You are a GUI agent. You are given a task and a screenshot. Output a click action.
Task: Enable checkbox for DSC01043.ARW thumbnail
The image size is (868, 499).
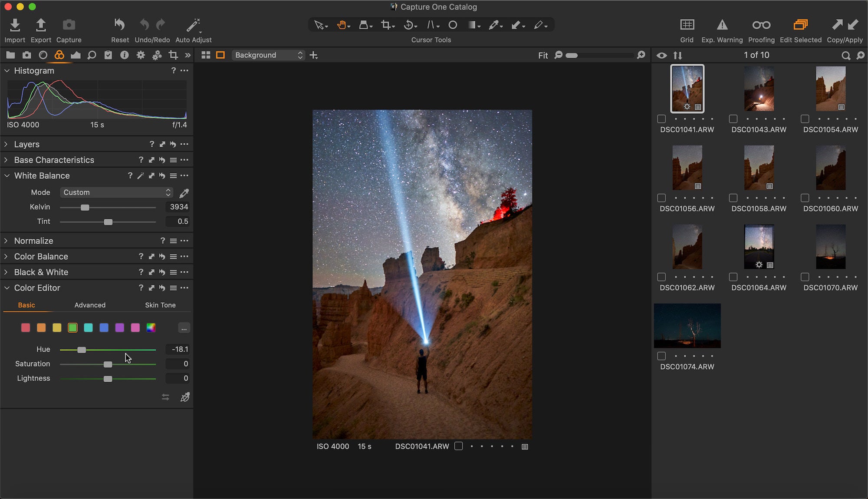click(x=733, y=119)
